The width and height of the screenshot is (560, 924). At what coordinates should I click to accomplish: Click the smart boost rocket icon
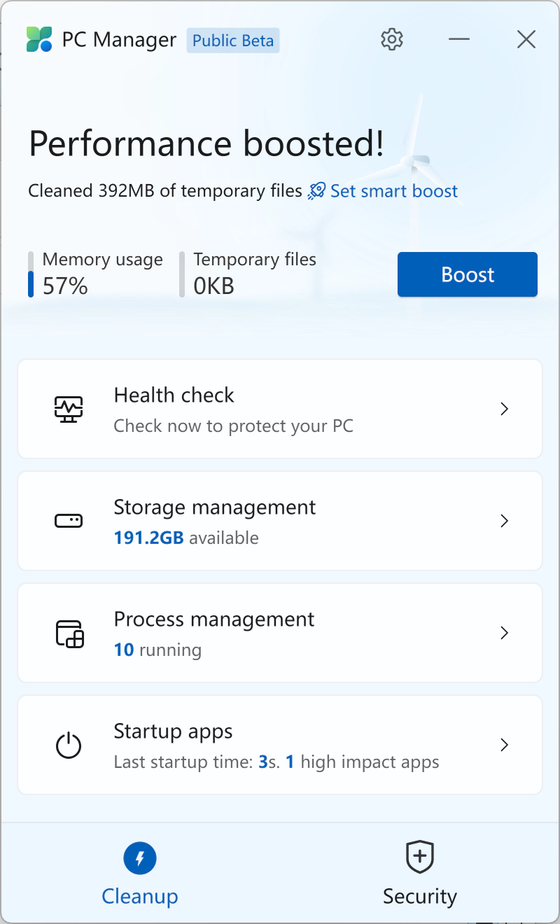(317, 191)
